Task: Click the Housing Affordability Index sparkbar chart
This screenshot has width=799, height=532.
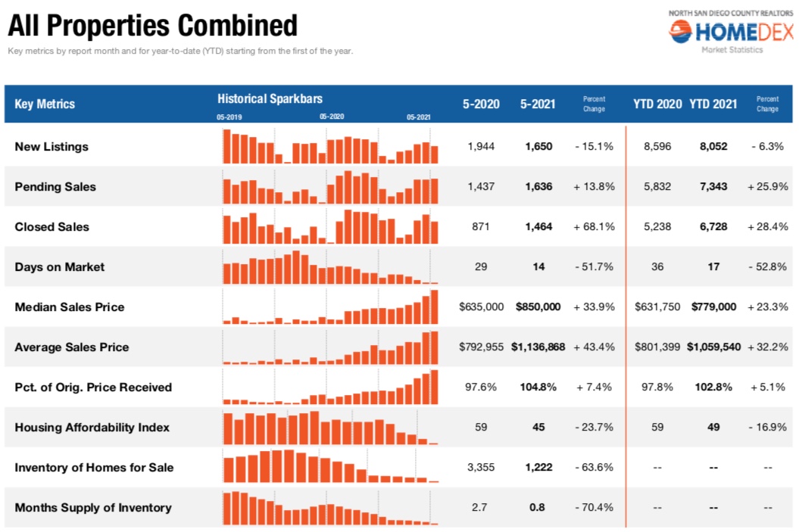Action: [330, 427]
